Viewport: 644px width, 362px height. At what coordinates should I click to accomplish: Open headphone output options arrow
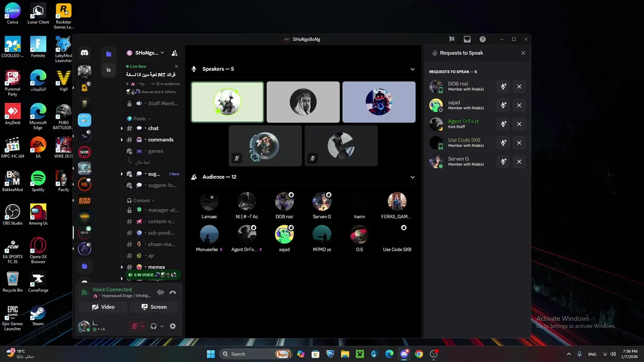pyautogui.click(x=162, y=326)
